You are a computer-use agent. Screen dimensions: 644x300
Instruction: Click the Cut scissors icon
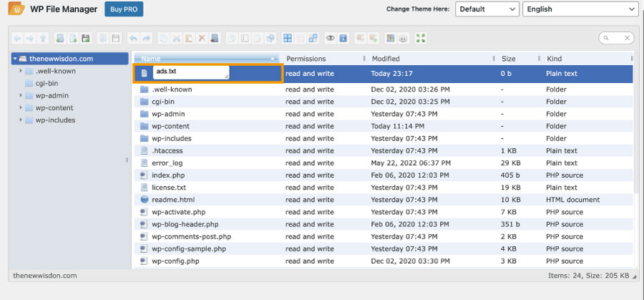(x=177, y=38)
